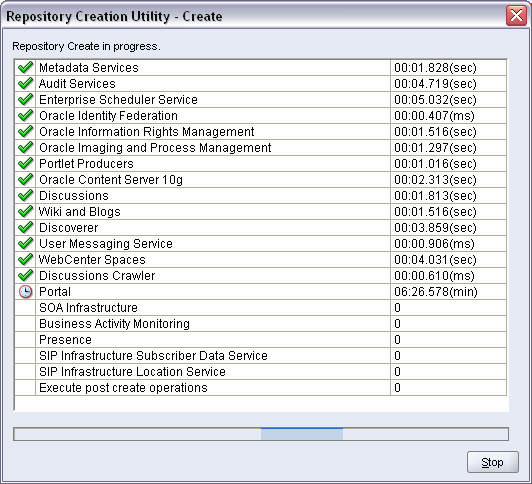This screenshot has width=532, height=484.
Task: Click the 00:03.859(sec) Discoverer time
Action: point(435,228)
